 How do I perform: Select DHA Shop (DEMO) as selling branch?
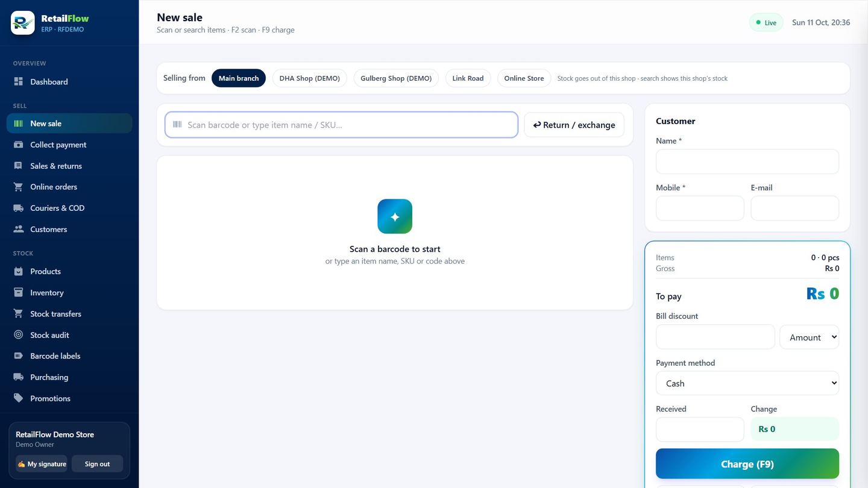pyautogui.click(x=310, y=78)
